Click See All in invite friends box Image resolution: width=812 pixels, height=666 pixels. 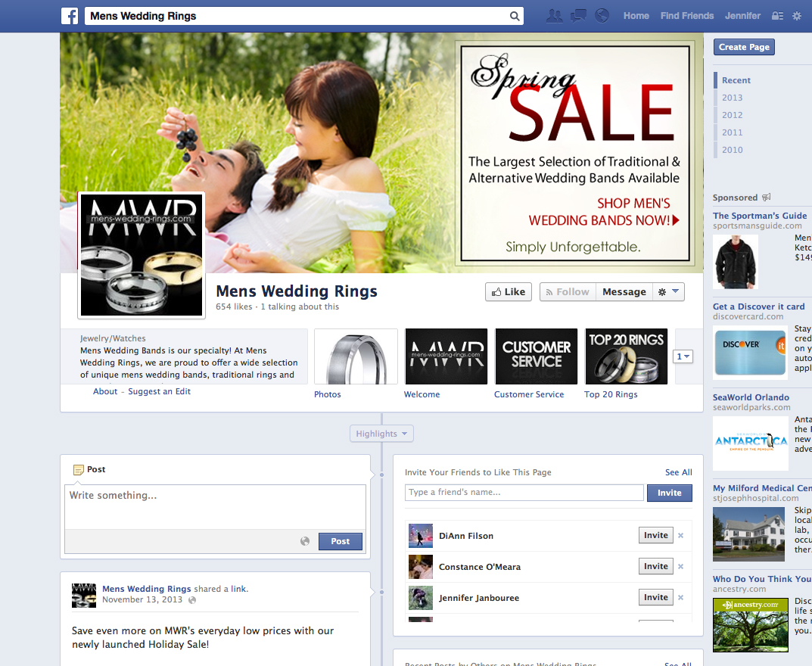[x=678, y=472]
